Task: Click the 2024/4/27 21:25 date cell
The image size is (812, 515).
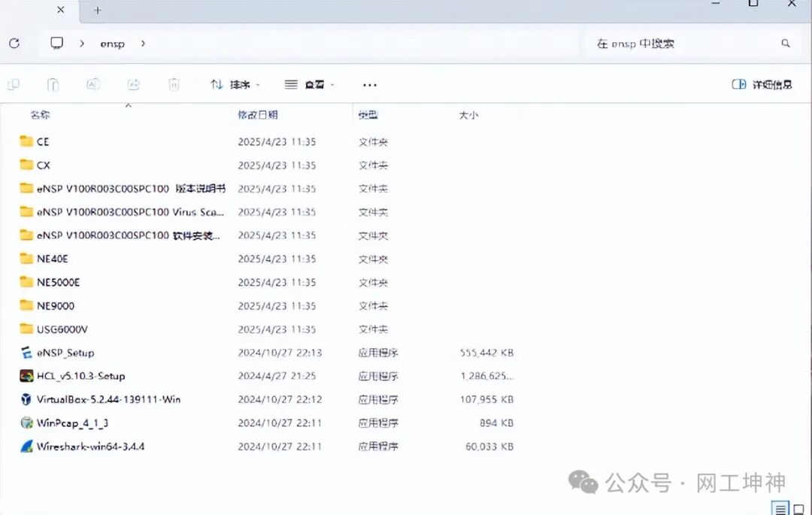Action: (x=277, y=376)
